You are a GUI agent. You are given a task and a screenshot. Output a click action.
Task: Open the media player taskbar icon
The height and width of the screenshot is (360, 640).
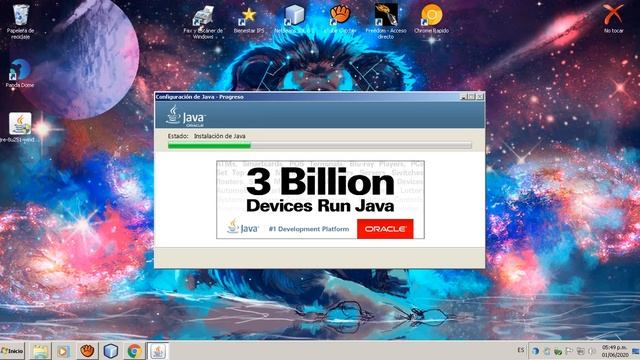pos(63,351)
